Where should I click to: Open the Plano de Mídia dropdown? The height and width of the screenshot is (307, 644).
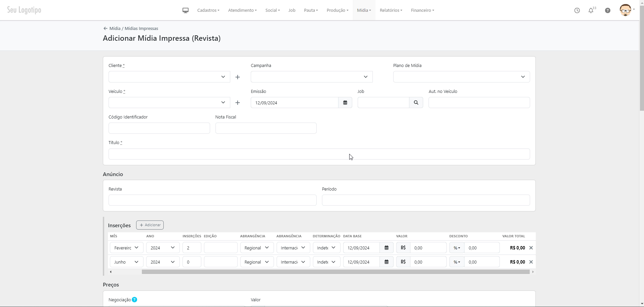(x=461, y=77)
